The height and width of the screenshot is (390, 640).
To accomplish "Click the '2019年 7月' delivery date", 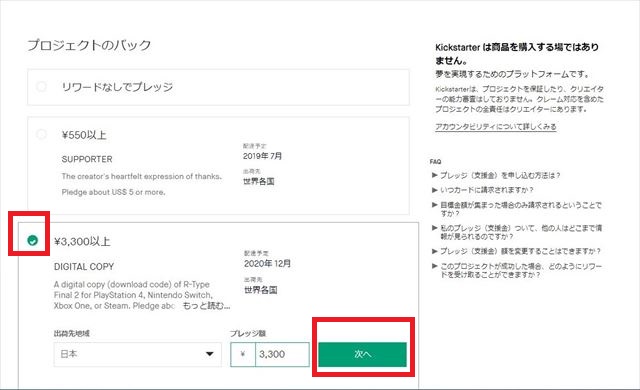I will point(262,156).
